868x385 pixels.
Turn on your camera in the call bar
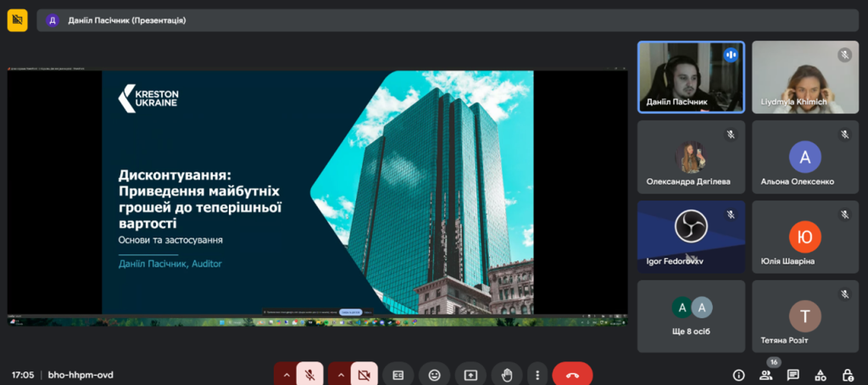[364, 375]
